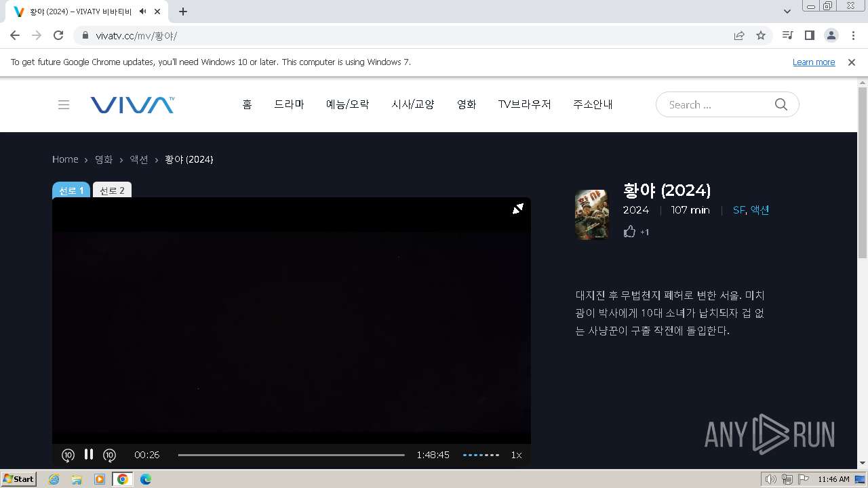
Task: Select the 선로 1 source tab
Action: [x=71, y=190]
